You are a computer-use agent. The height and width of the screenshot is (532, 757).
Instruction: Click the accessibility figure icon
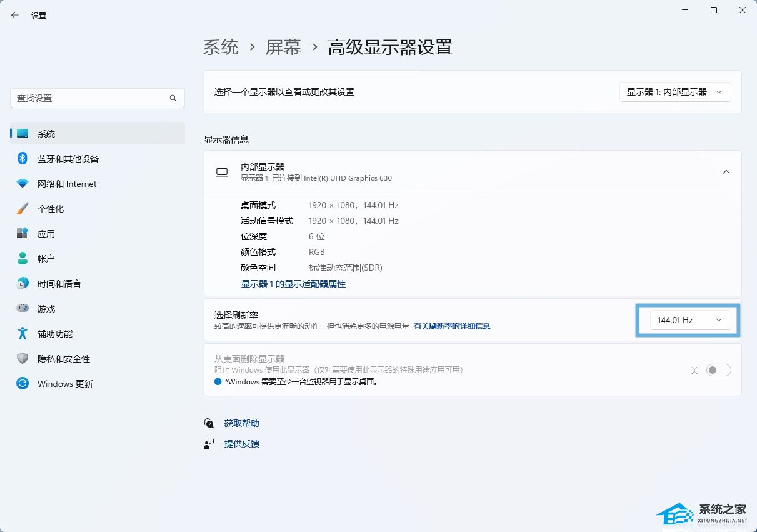tap(23, 333)
